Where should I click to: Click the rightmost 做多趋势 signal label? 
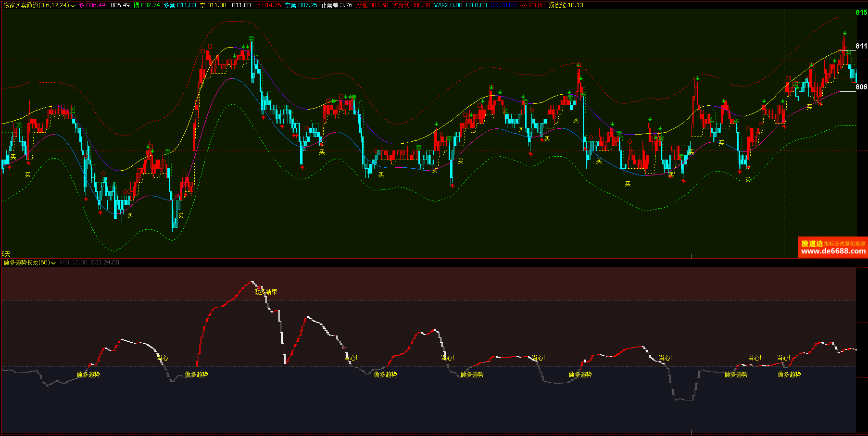(x=789, y=374)
